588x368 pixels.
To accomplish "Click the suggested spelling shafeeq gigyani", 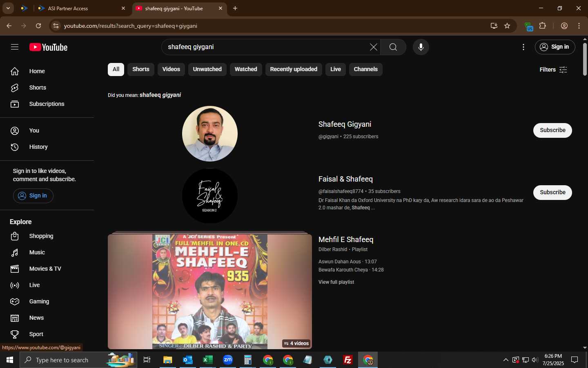I will click(160, 95).
